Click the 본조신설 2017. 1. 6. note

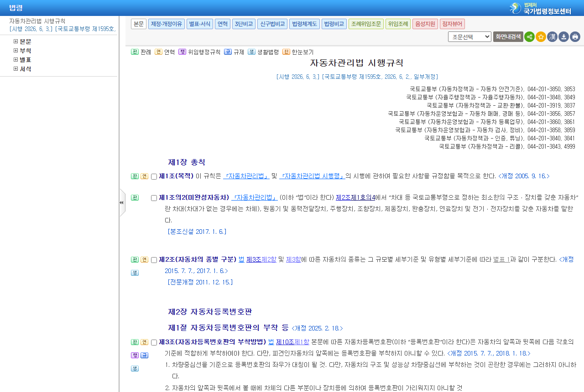tap(197, 232)
